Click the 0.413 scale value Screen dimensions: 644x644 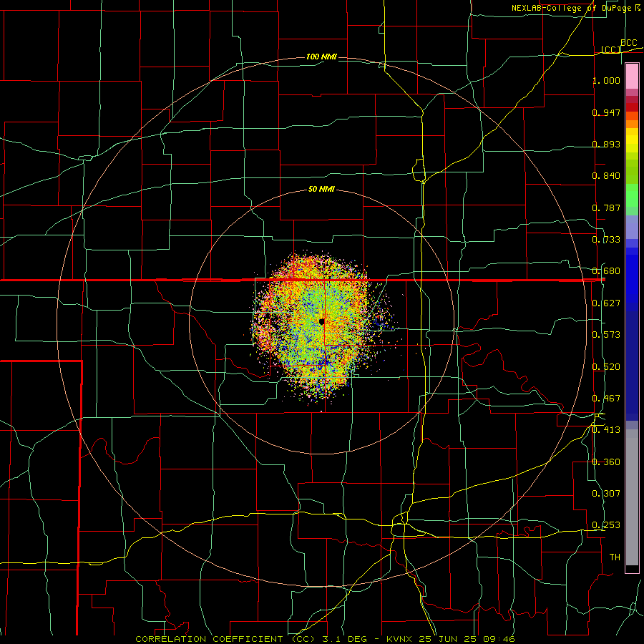606,430
